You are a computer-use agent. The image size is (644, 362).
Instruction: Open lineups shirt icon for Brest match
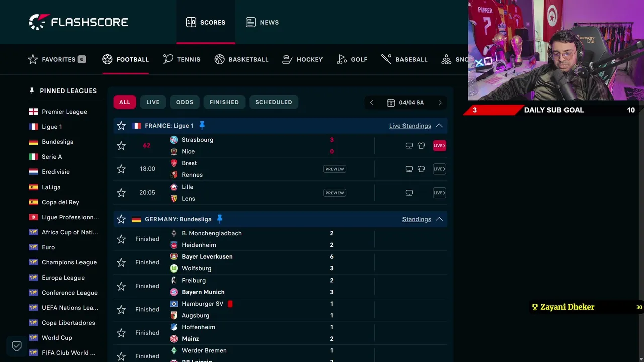(421, 169)
